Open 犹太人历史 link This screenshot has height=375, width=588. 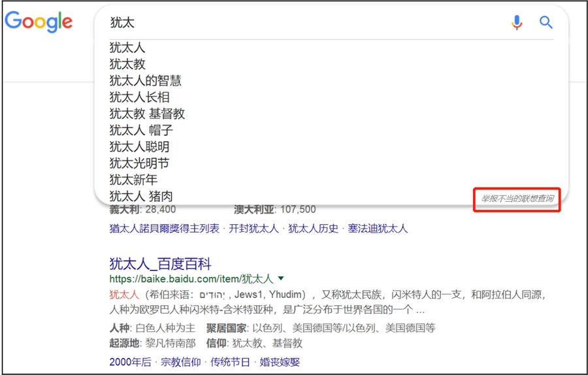pos(313,229)
